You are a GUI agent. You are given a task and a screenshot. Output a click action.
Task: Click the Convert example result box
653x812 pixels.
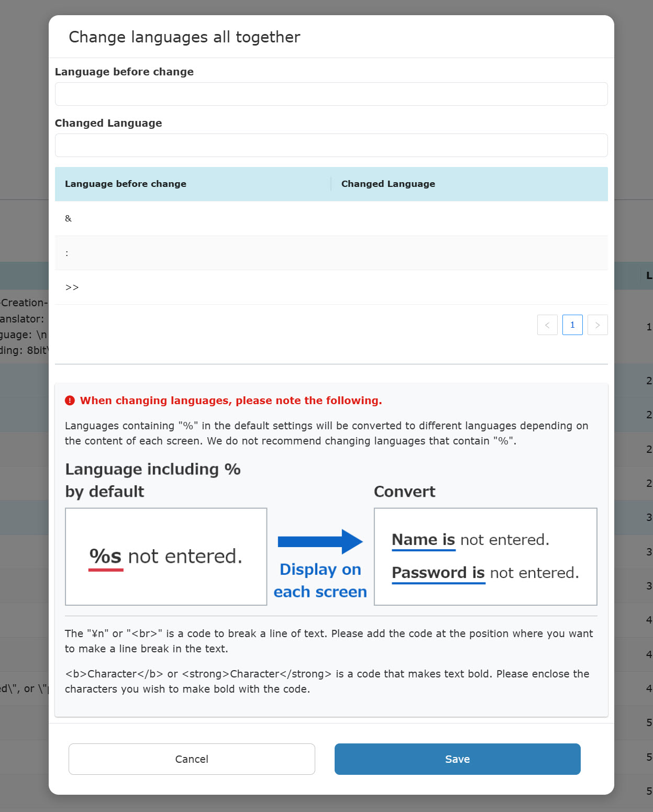485,557
